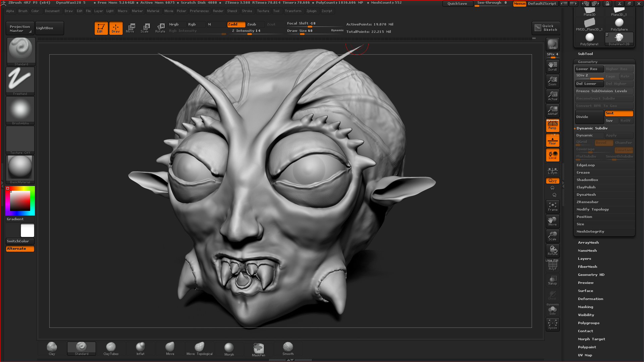The image size is (644, 362).
Task: Select the ClayTubes brush at bottom
Action: click(111, 348)
